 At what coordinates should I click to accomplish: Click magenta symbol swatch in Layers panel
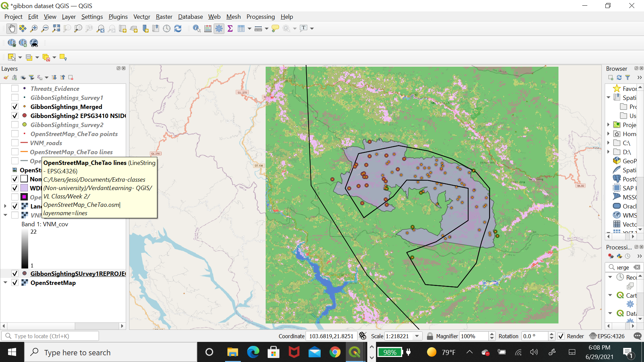[24, 197]
